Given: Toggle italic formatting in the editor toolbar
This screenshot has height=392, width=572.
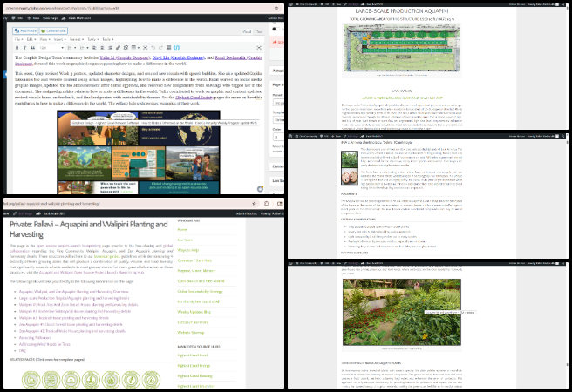Looking at the screenshot, I should [24, 48].
